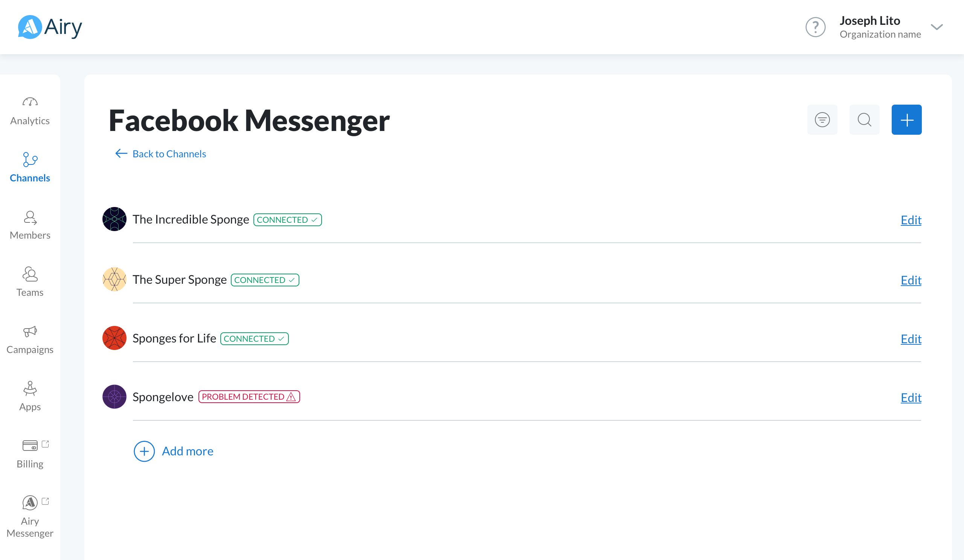Image resolution: width=964 pixels, height=560 pixels.
Task: Open the Apps section
Action: click(30, 396)
